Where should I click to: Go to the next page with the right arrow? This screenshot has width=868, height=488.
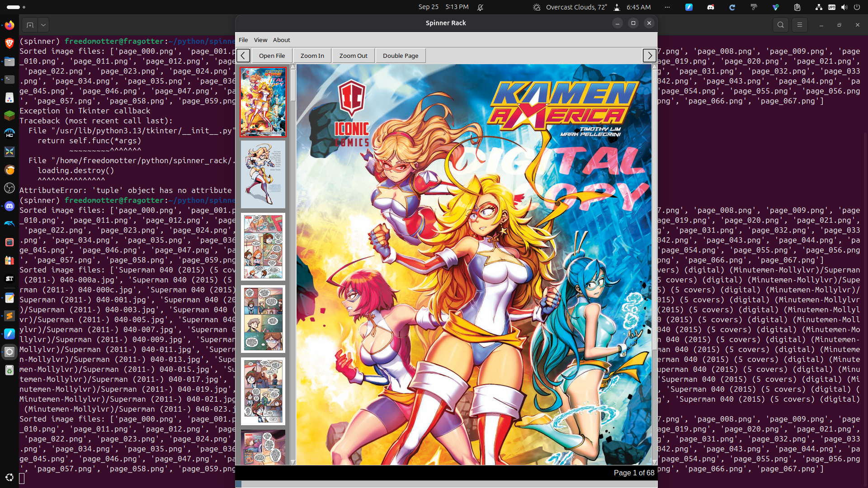coord(649,56)
